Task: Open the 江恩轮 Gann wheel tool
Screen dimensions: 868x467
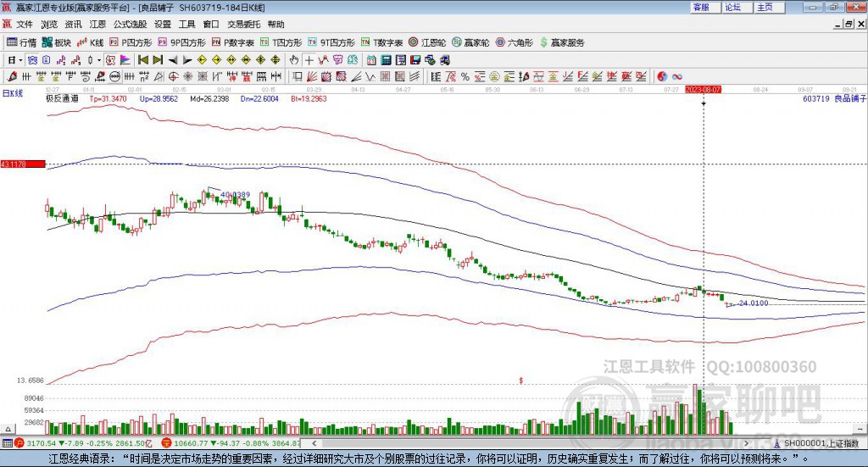Action: (x=428, y=42)
